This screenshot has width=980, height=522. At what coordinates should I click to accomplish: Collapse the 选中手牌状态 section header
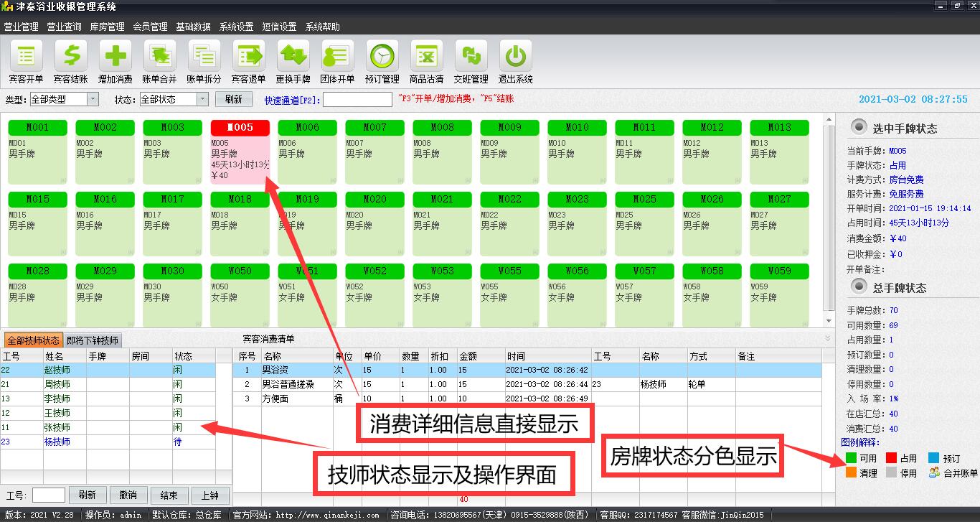point(858,128)
